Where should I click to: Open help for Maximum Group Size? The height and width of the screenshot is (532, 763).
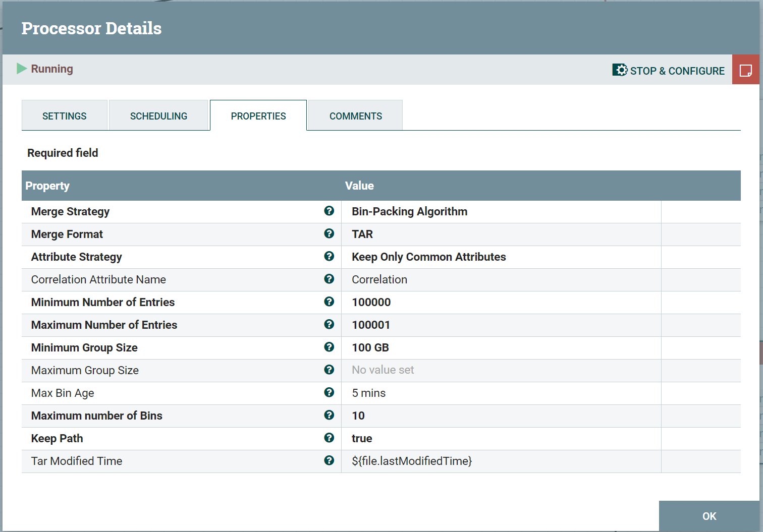tap(329, 370)
